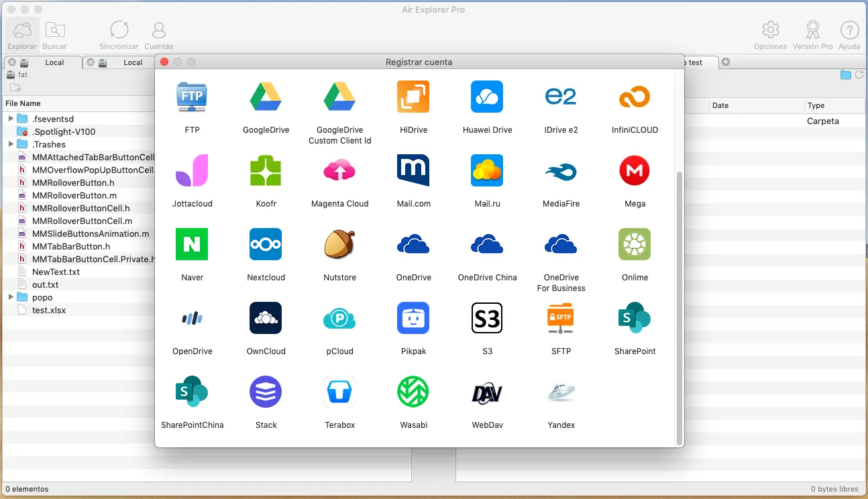Open Opciones settings gear
868x499 pixels.
(x=770, y=35)
